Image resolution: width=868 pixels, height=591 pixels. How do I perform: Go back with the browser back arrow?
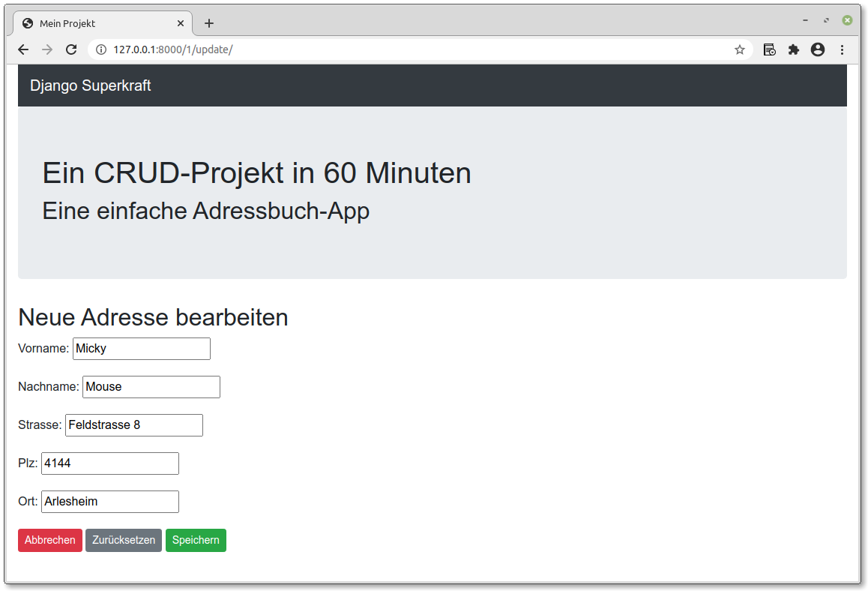click(x=23, y=49)
